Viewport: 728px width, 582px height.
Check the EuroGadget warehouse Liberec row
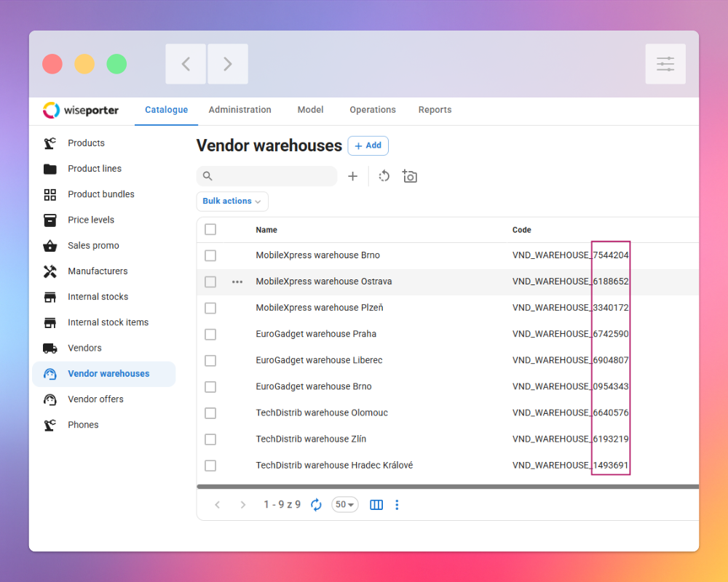pyautogui.click(x=210, y=361)
